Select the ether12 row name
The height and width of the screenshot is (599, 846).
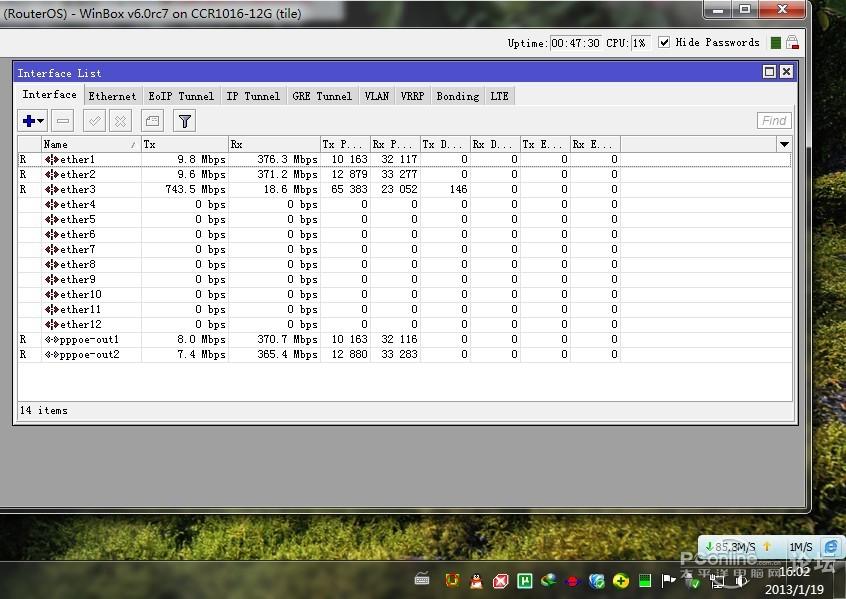[x=81, y=324]
